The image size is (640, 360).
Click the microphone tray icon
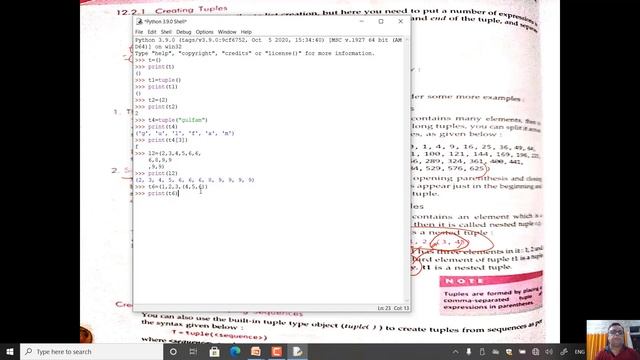469,351
